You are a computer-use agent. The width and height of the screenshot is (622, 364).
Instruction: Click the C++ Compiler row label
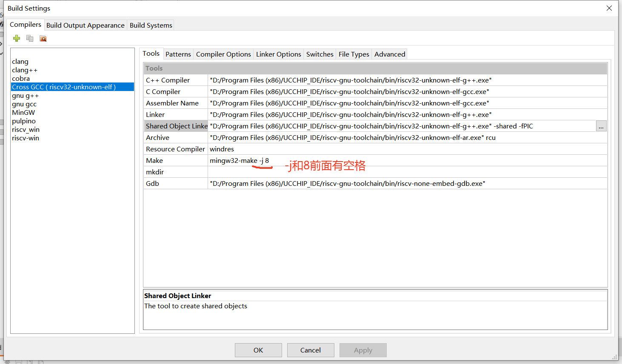pyautogui.click(x=176, y=80)
